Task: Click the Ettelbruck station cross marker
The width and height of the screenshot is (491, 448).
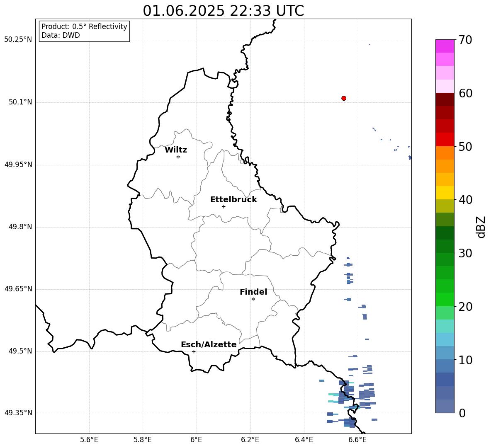Action: (x=224, y=206)
